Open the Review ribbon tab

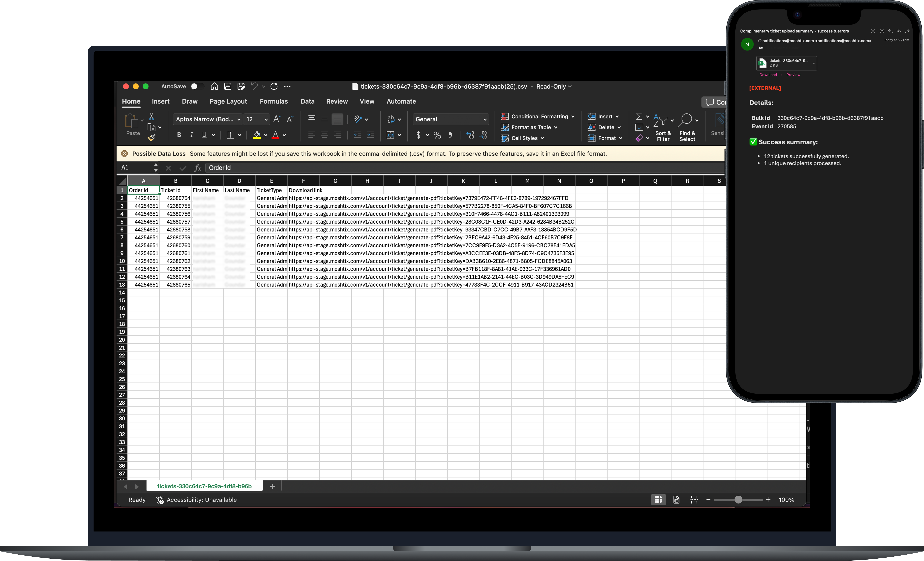337,101
